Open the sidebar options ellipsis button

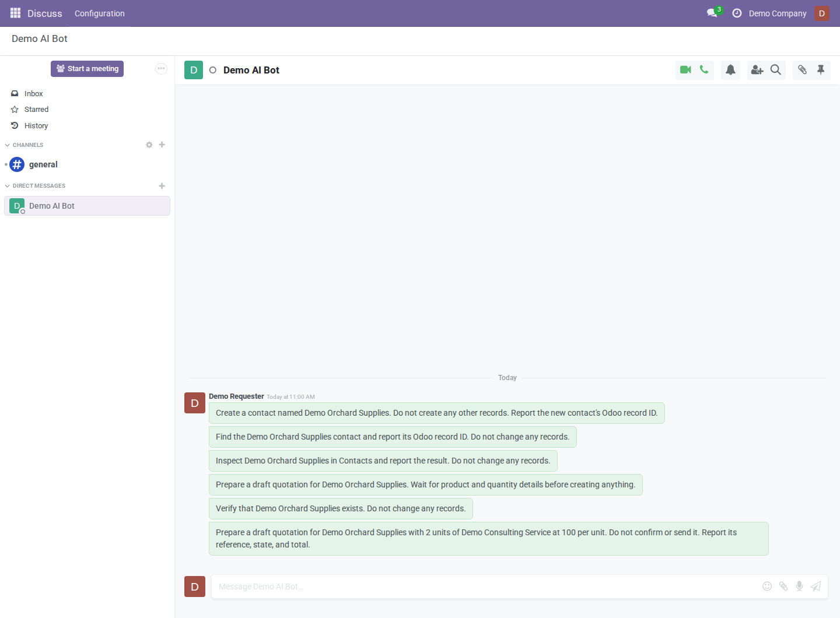click(x=161, y=69)
